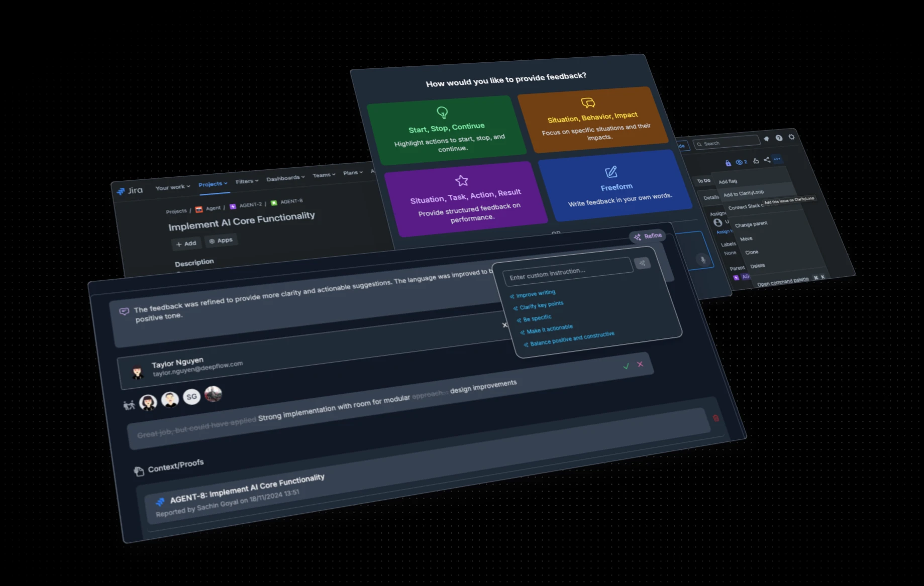This screenshot has width=924, height=586.
Task: Select Balance positive and constructive suggestion
Action: click(x=569, y=339)
